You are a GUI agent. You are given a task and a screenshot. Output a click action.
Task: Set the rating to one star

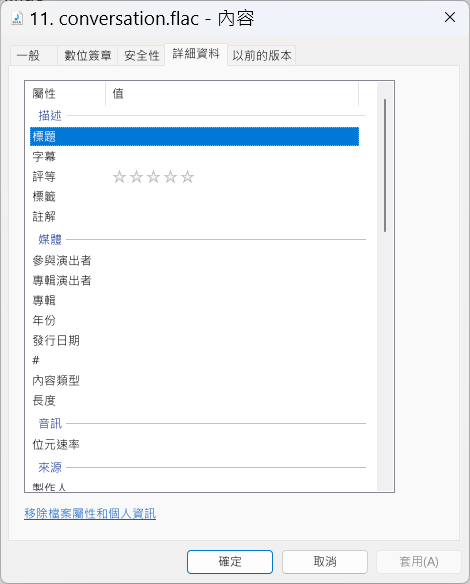pyautogui.click(x=119, y=177)
